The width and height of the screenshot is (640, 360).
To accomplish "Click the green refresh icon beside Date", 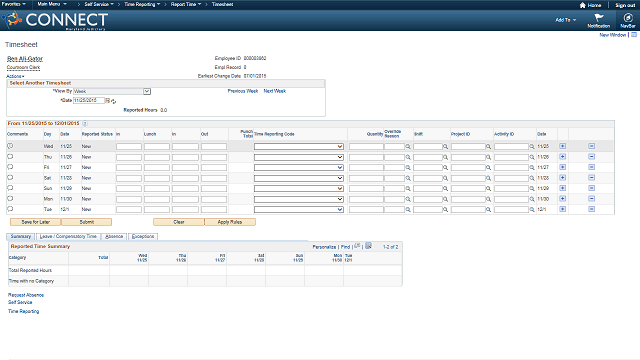I will point(113,101).
